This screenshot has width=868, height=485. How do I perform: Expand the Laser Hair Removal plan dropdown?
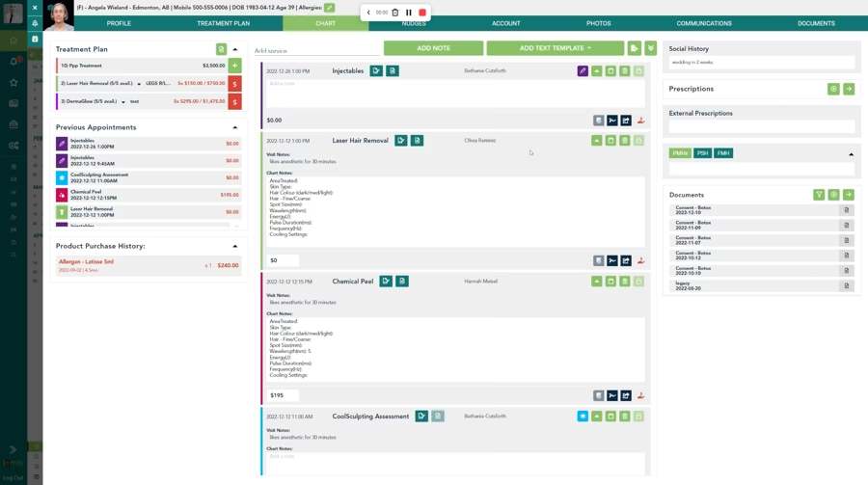pyautogui.click(x=139, y=84)
